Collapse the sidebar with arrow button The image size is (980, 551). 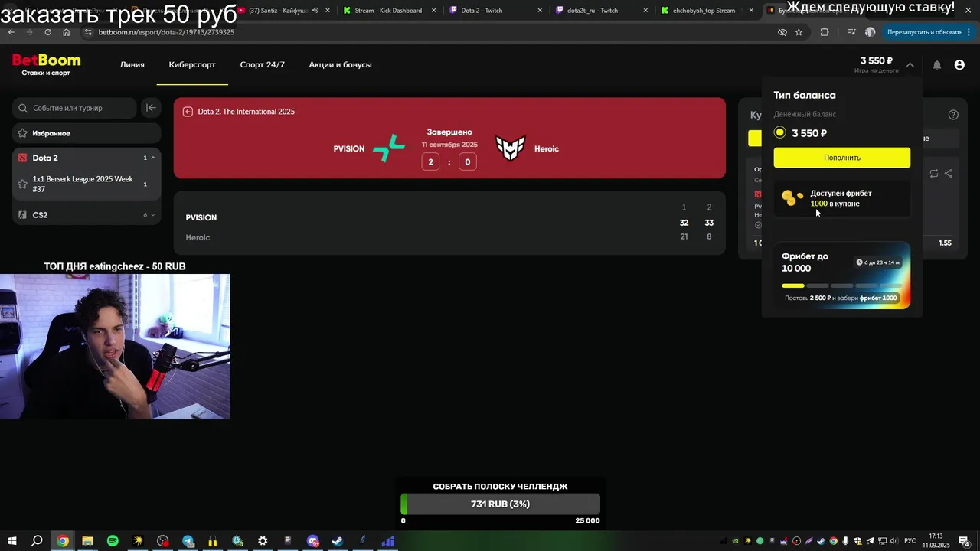[x=151, y=108]
